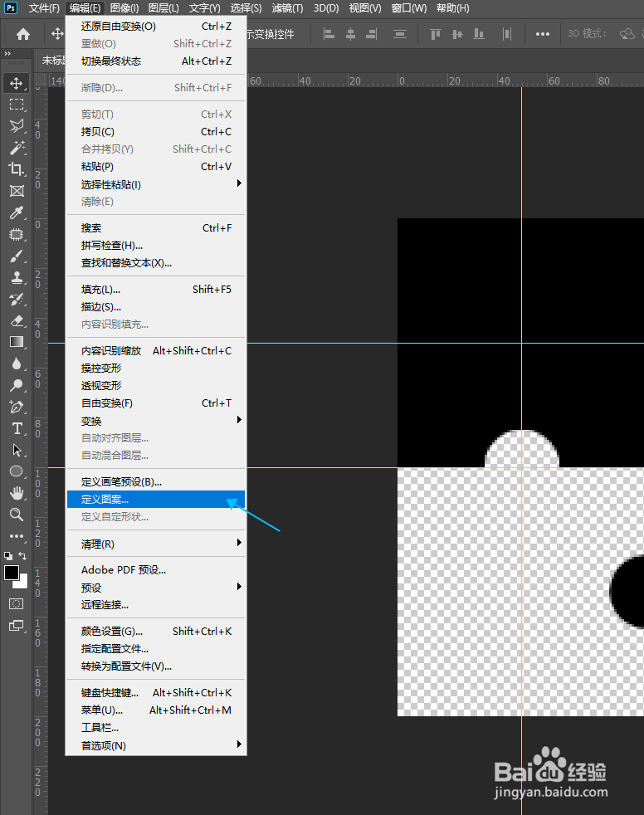The width and height of the screenshot is (644, 815).
Task: Click align bottom edges icon
Action: [479, 34]
